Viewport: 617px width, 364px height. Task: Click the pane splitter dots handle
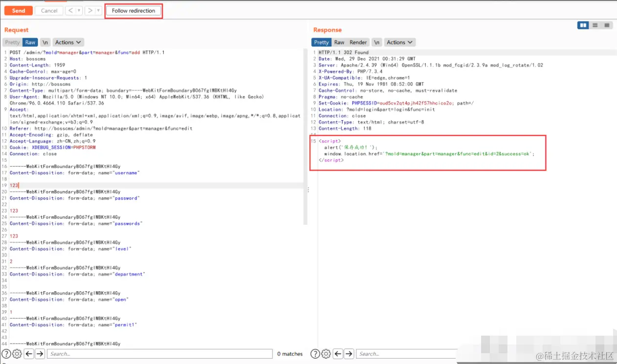(308, 190)
